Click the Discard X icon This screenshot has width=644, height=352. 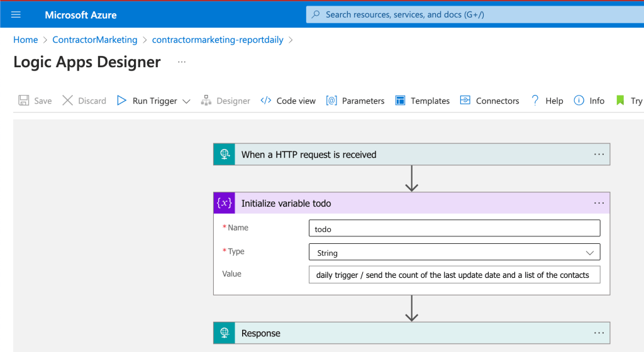click(67, 101)
